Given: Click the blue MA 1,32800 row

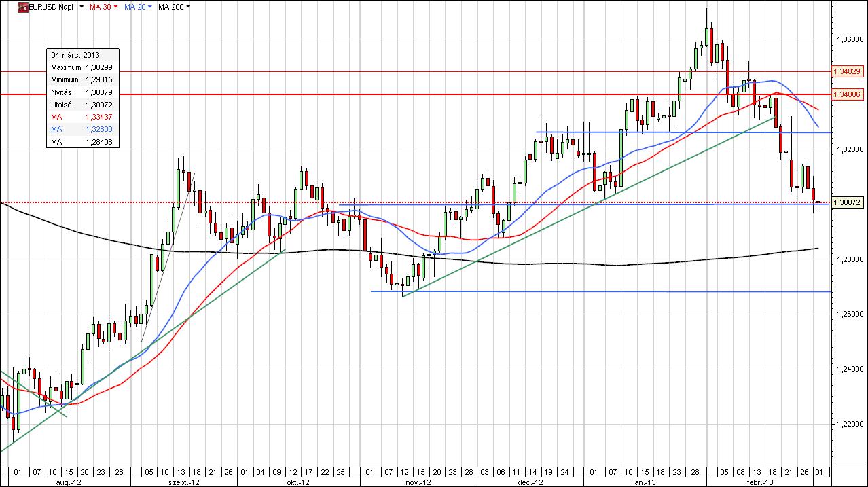Looking at the screenshot, I should 82,129.
